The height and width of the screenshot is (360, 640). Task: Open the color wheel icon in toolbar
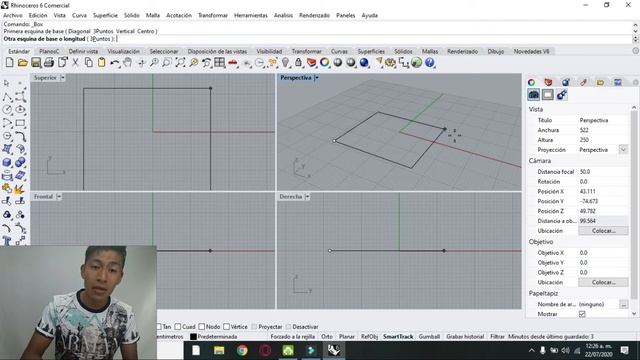pyautogui.click(x=324, y=62)
